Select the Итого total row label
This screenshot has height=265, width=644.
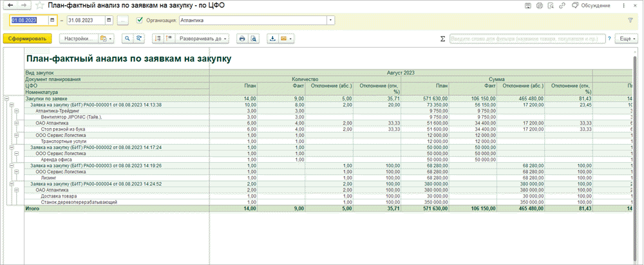(32, 208)
